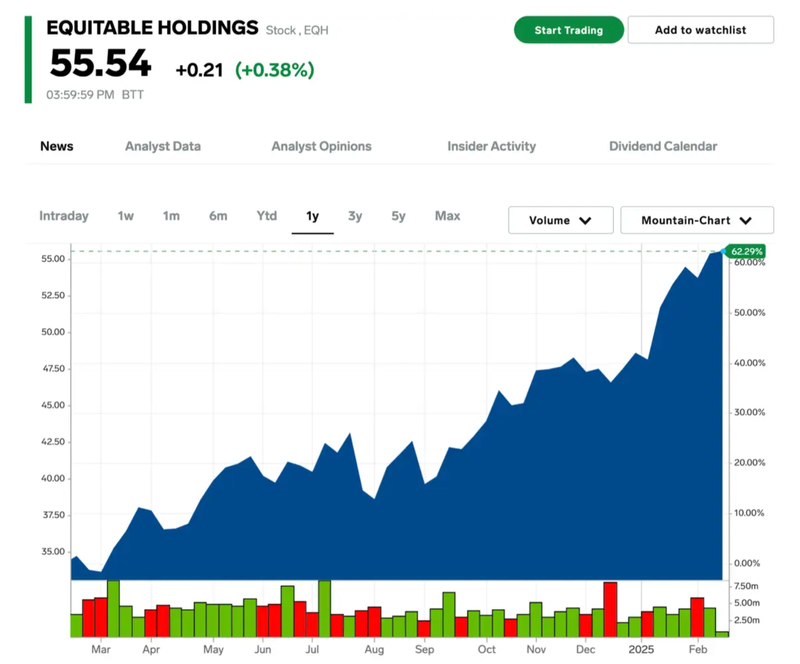Select the 1y chart range
This screenshot has height=664, width=800.
click(x=312, y=216)
